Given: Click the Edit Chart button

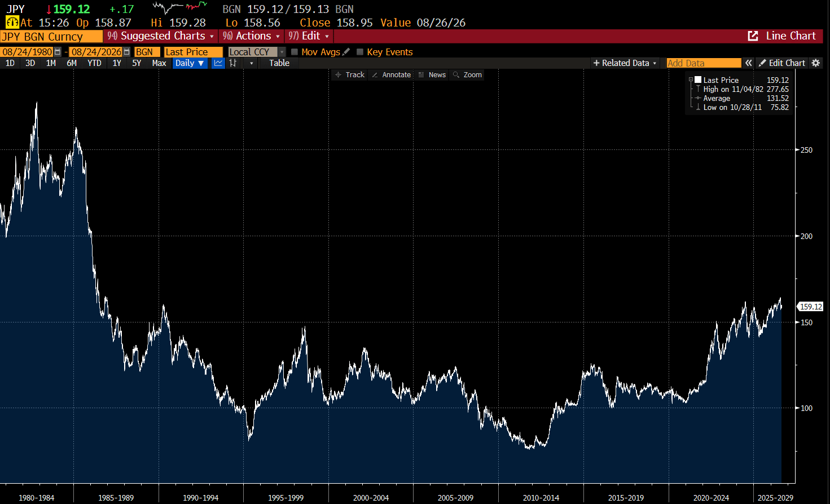Looking at the screenshot, I should click(x=782, y=63).
